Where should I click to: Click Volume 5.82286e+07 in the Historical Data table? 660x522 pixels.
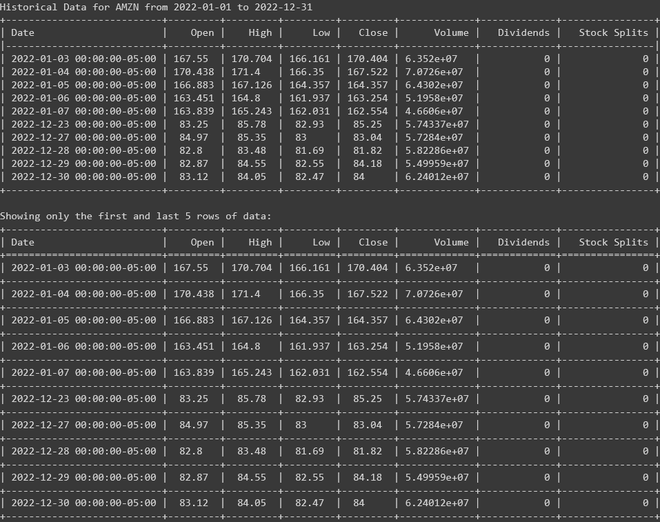pyautogui.click(x=437, y=150)
